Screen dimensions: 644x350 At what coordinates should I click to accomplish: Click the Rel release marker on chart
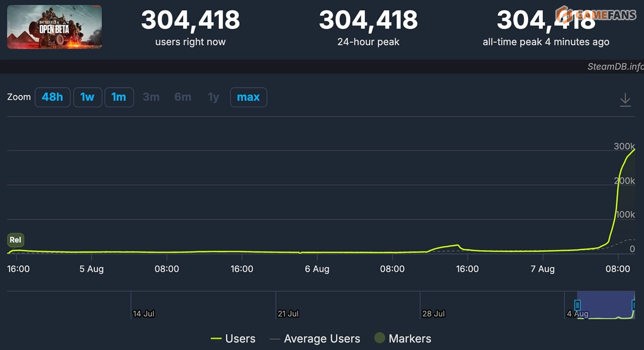tap(15, 240)
